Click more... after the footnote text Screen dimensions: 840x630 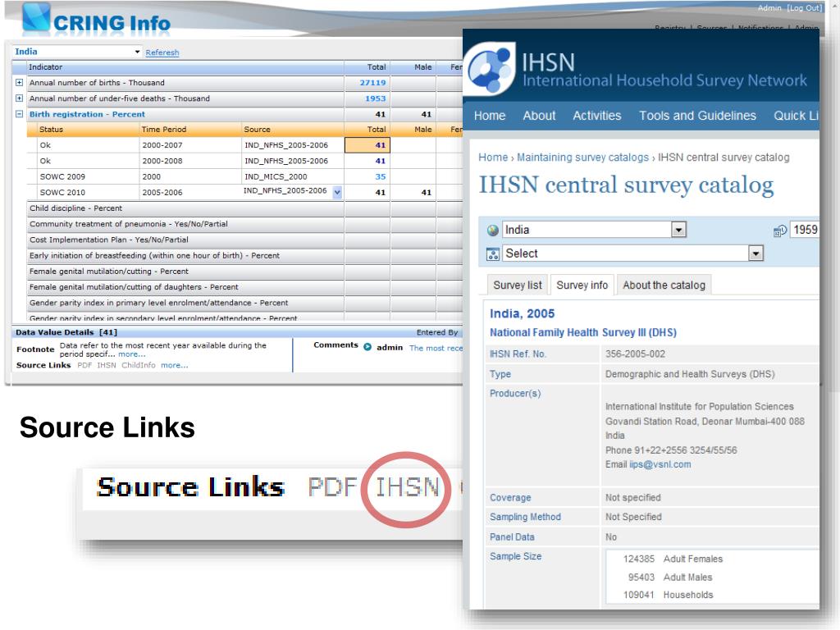click(132, 354)
